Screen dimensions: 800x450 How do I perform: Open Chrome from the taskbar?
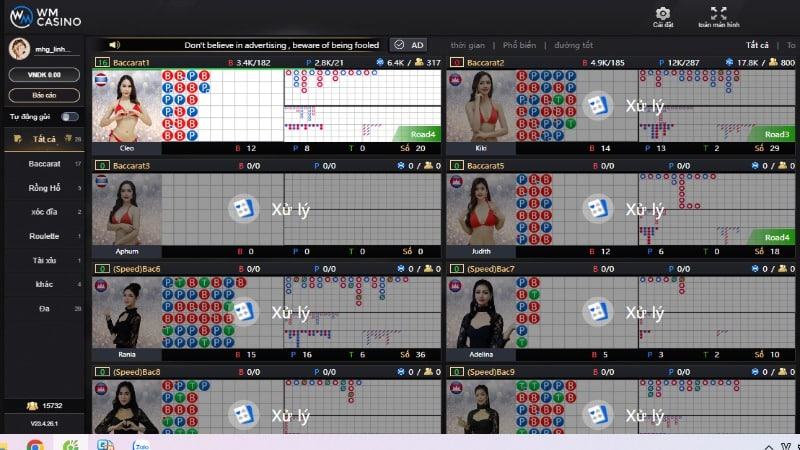[x=34, y=444]
